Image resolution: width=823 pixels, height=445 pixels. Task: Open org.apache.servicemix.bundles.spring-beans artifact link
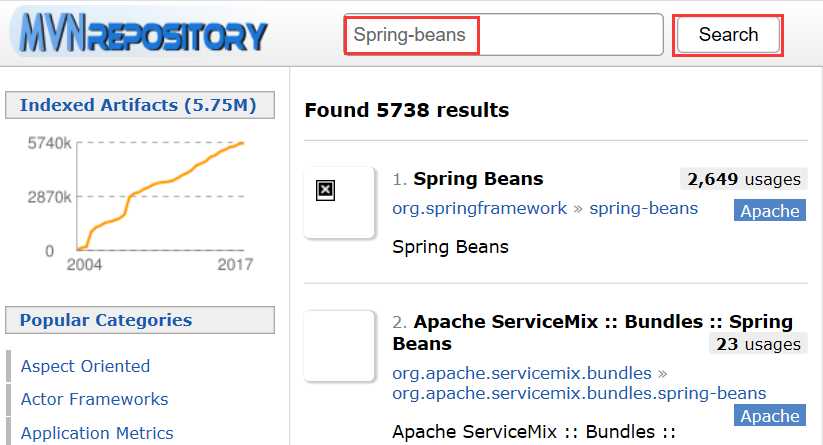click(578, 393)
